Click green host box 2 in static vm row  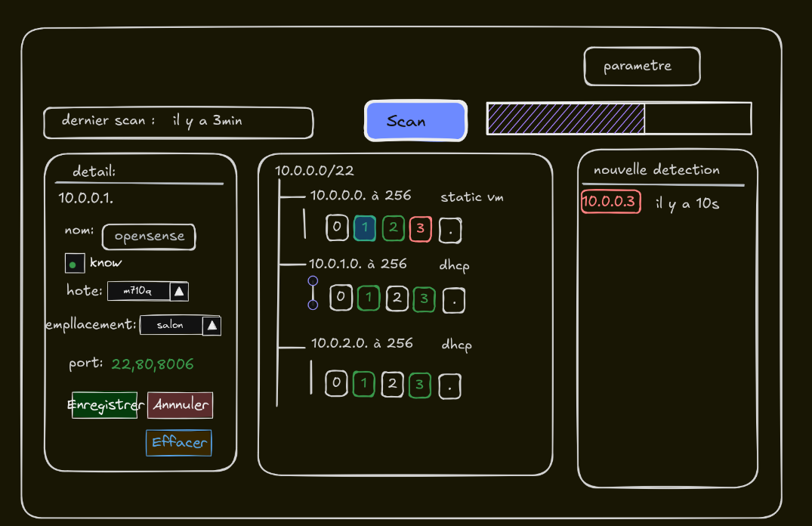393,228
